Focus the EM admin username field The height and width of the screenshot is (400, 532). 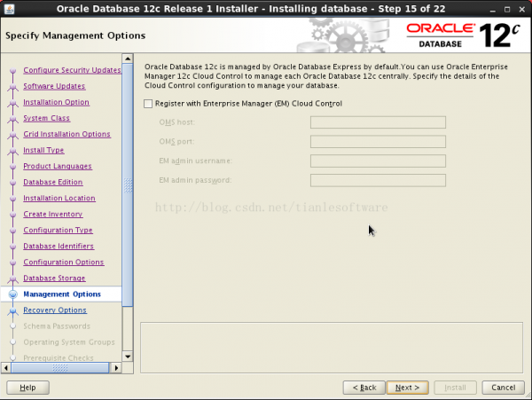tap(378, 161)
